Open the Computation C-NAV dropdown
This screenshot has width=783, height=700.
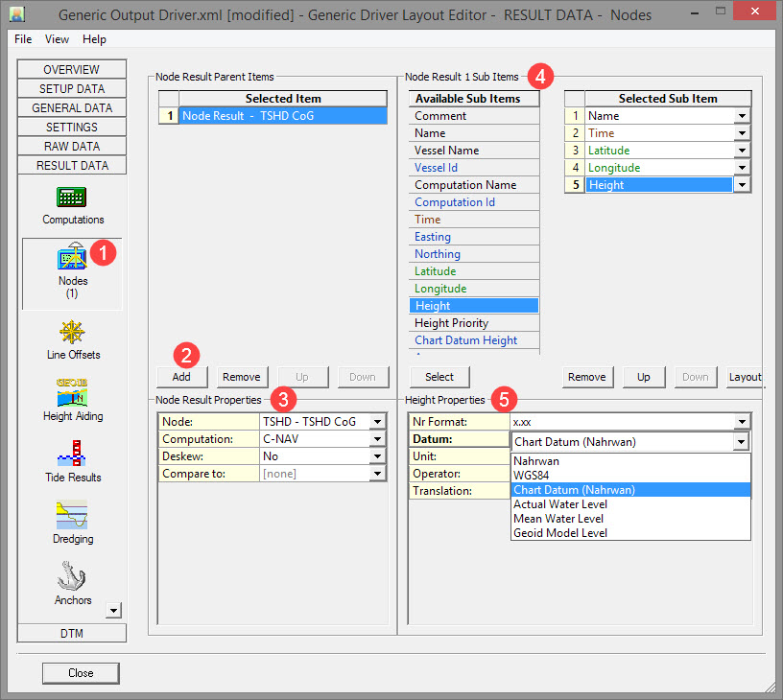pos(378,439)
